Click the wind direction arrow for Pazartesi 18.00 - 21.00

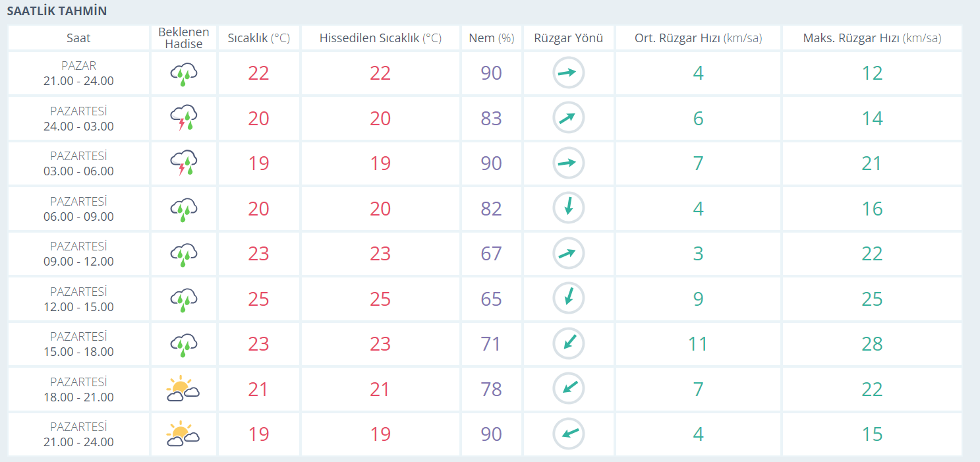568,389
